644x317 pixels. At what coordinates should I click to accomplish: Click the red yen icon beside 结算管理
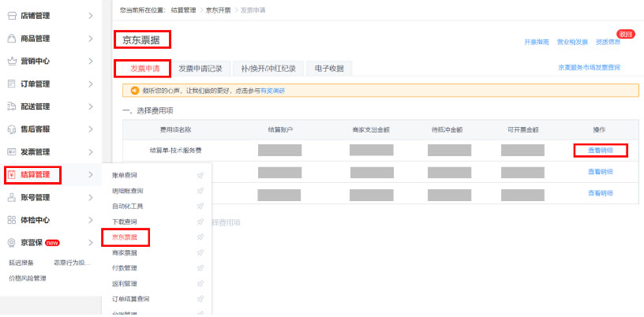(12, 174)
